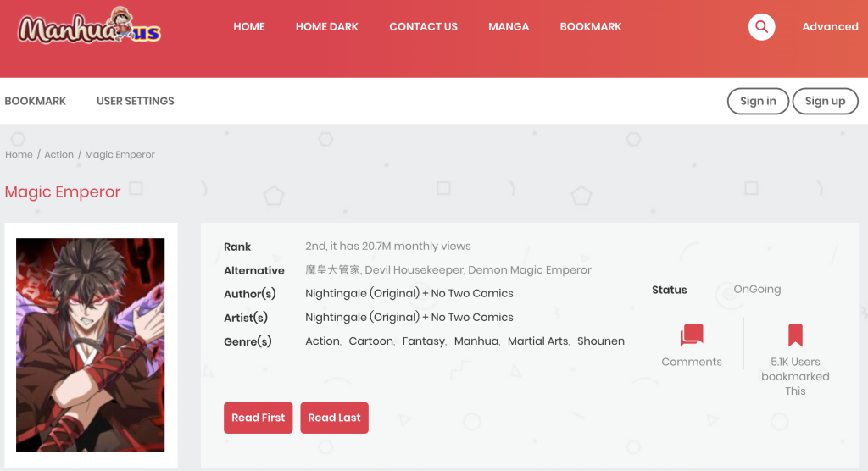Click the magnifying glass search icon
Screen dimensions: 868x471
[x=761, y=27]
